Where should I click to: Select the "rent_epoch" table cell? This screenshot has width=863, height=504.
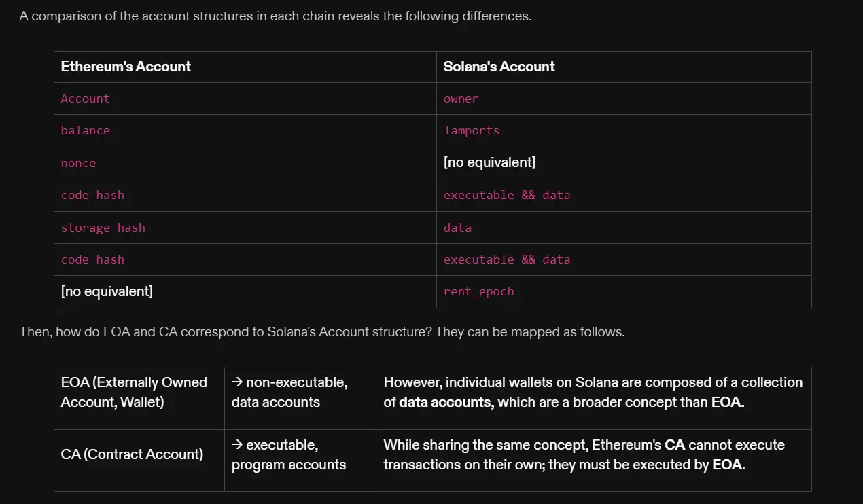[624, 291]
